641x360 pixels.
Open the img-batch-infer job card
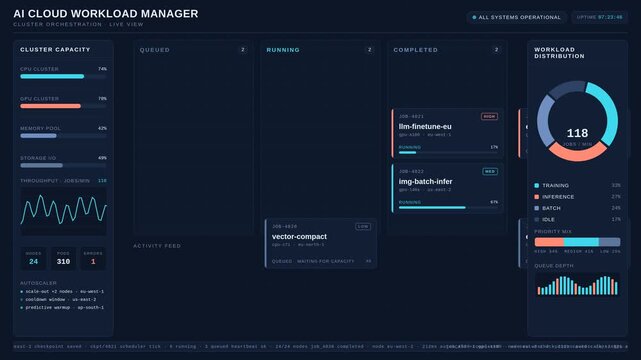[447, 188]
